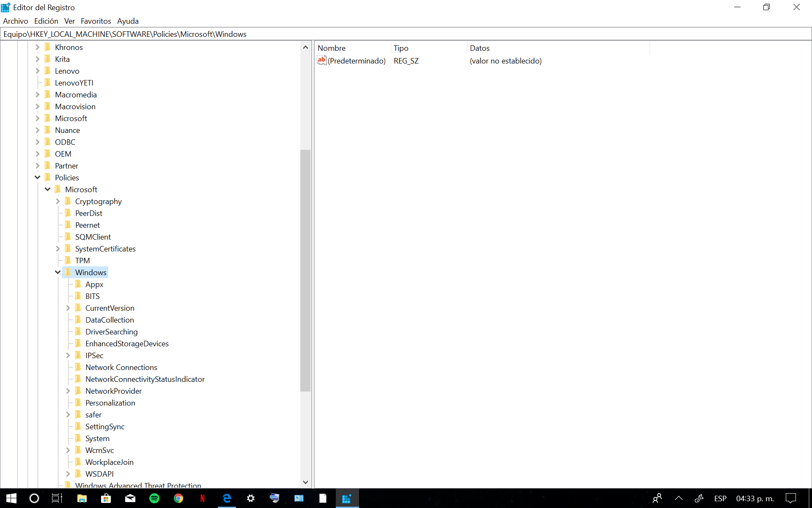Select the NetworkConnectivityStatusIndicator key

tap(145, 379)
